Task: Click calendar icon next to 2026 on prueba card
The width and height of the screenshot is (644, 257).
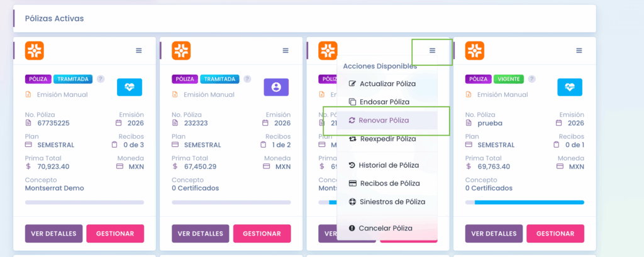Action: 558,123
